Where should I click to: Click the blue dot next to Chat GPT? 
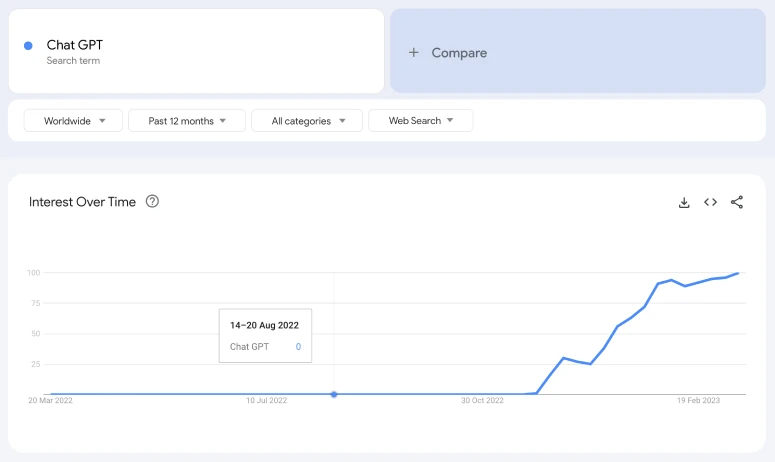(28, 45)
